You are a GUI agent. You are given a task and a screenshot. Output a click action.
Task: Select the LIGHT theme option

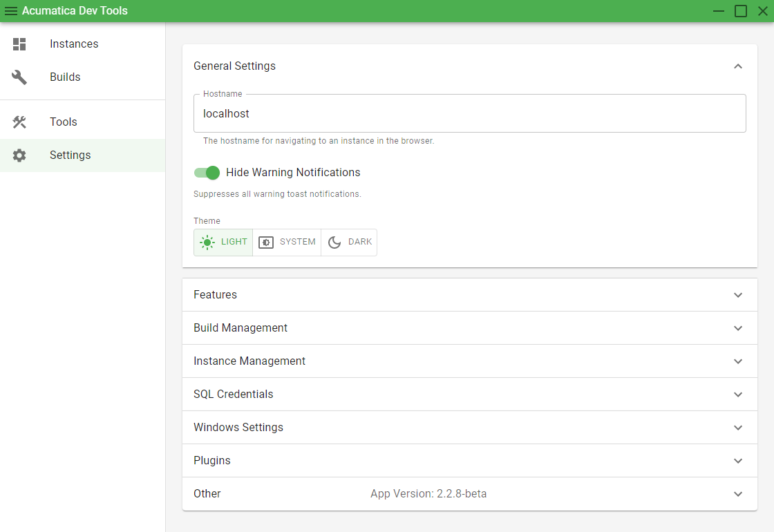point(223,242)
